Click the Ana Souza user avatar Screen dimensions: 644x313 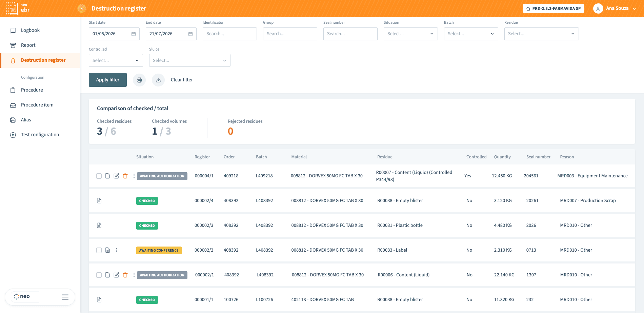598,8
